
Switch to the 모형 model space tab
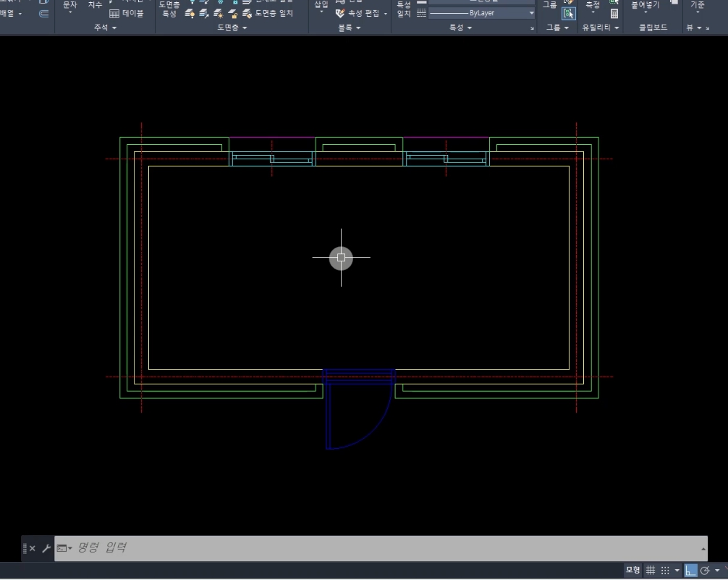pos(632,571)
